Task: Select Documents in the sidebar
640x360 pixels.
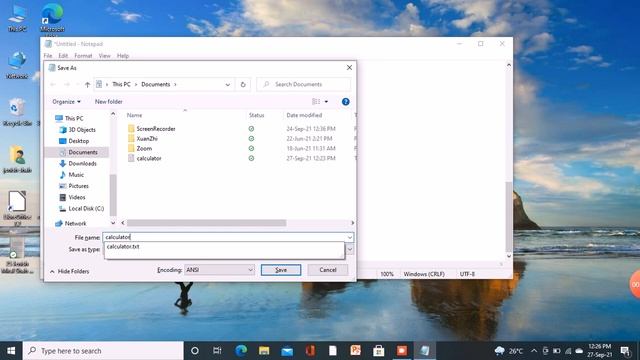Action: coord(78,152)
